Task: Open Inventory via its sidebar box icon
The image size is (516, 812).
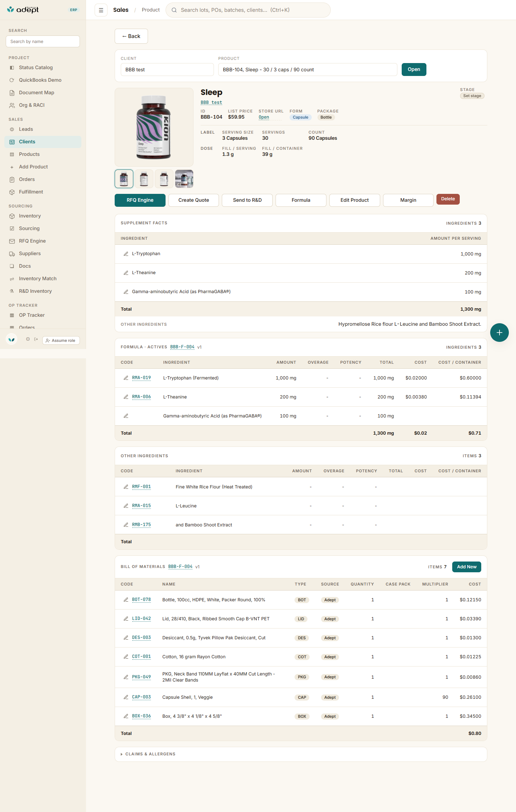Action: point(12,216)
